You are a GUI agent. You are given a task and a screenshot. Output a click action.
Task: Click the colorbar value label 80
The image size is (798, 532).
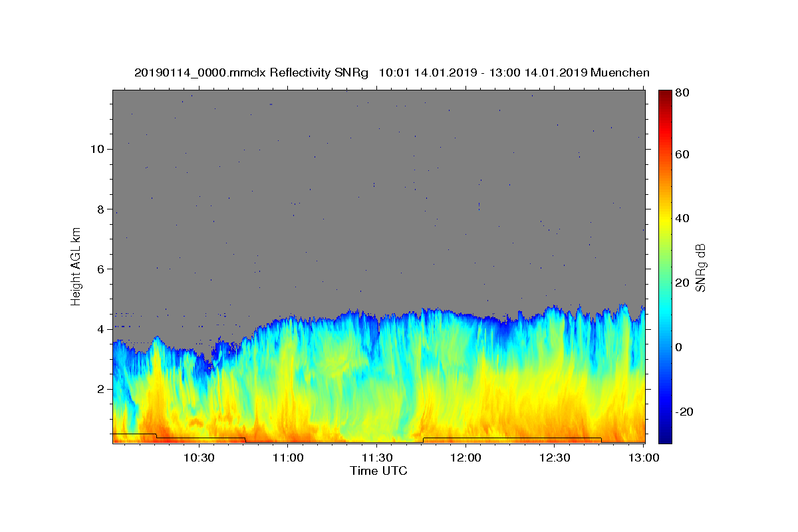tap(682, 93)
